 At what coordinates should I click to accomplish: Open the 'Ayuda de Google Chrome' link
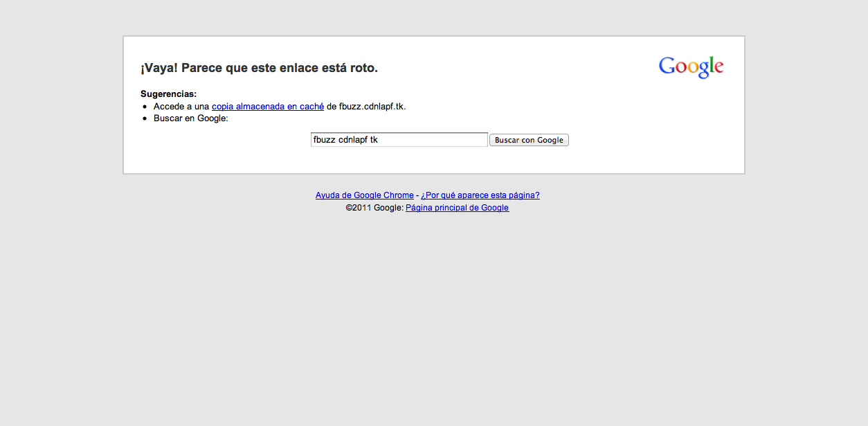click(365, 195)
